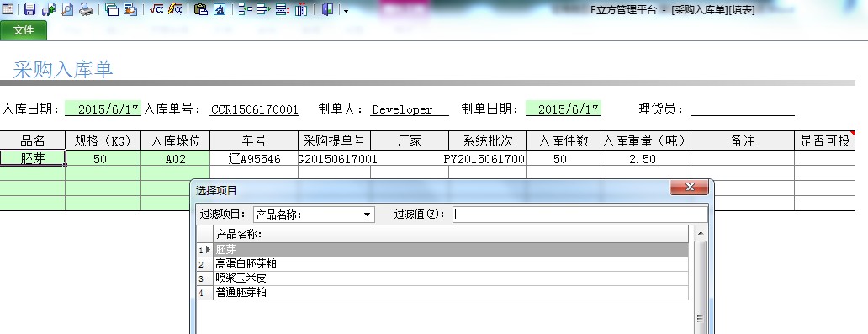Click the square root formula icon
Image resolution: width=868 pixels, height=334 pixels.
(156, 9)
